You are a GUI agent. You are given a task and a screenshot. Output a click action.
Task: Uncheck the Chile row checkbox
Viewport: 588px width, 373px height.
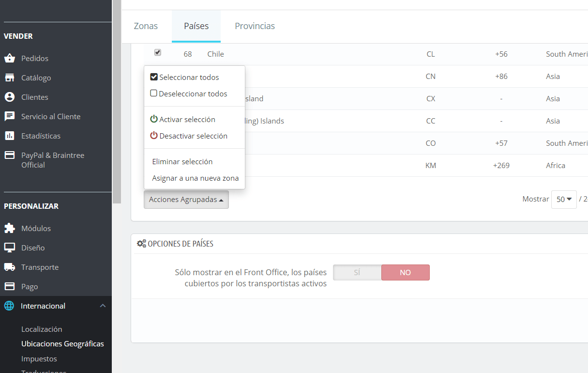[158, 52]
